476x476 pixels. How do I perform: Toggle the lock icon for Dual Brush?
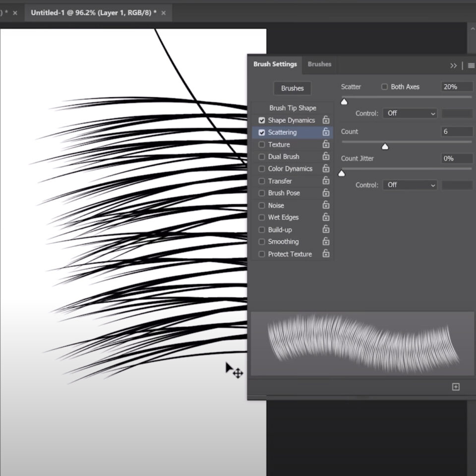tap(326, 156)
